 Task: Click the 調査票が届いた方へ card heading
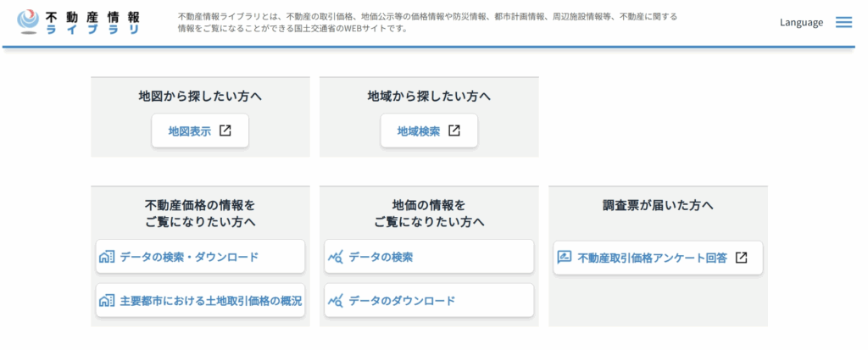(658, 206)
